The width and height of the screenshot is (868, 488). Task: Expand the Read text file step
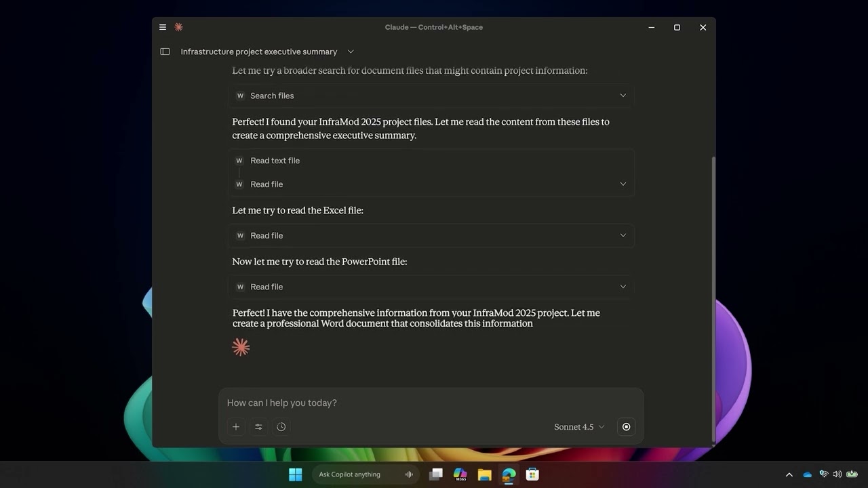click(275, 161)
